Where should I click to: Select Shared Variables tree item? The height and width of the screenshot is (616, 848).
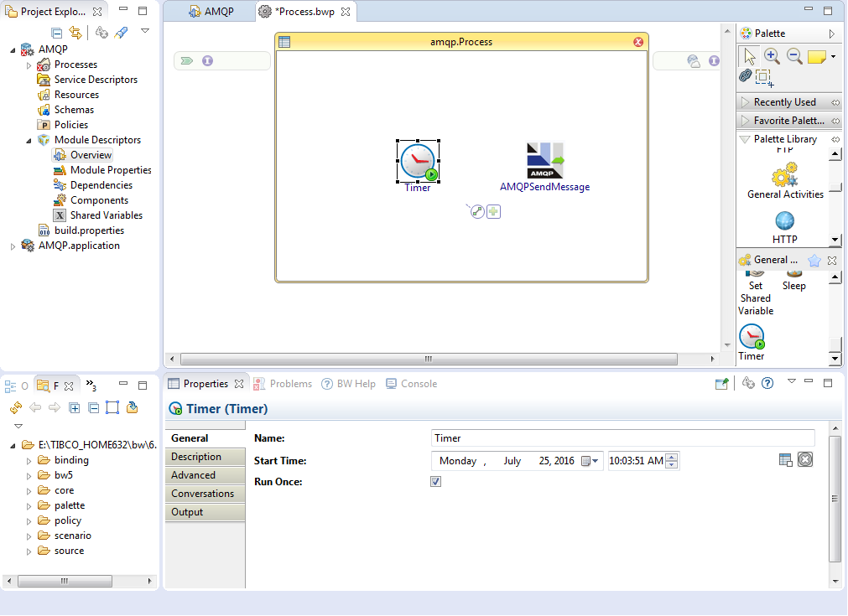(x=98, y=215)
